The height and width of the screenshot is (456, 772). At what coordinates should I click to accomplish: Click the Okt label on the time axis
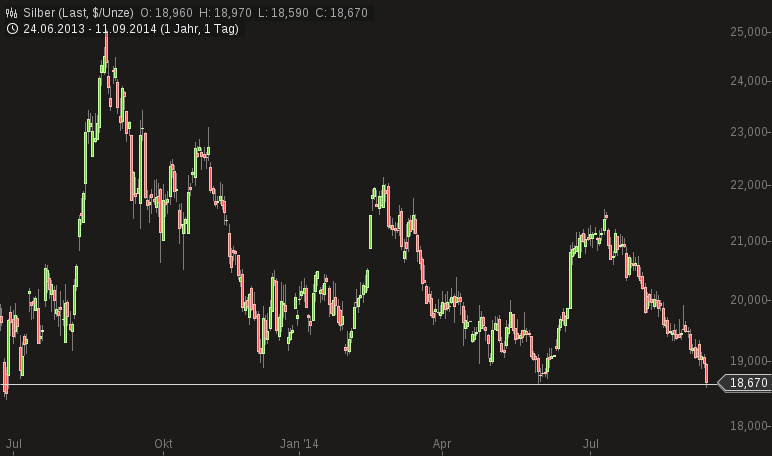(163, 444)
